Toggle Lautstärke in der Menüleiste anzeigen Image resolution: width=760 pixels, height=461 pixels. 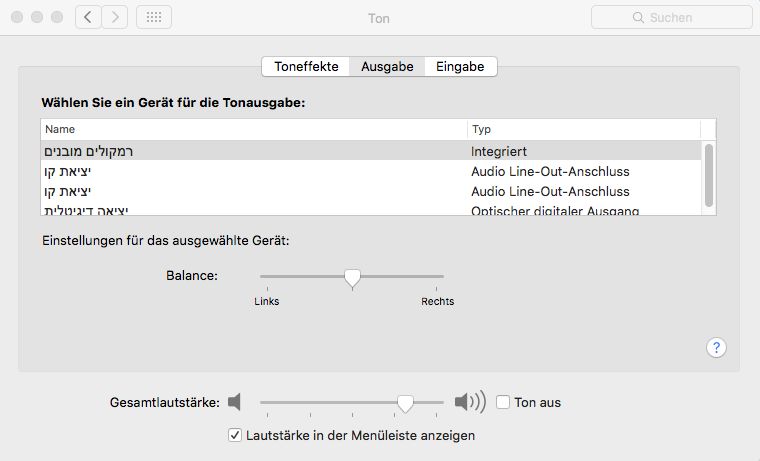tap(236, 435)
